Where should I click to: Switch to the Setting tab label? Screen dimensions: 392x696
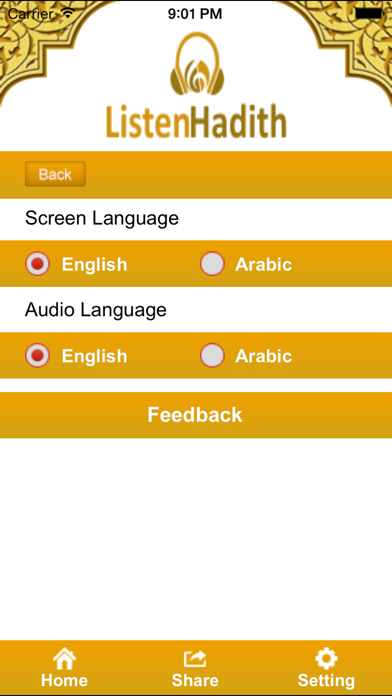click(x=326, y=681)
